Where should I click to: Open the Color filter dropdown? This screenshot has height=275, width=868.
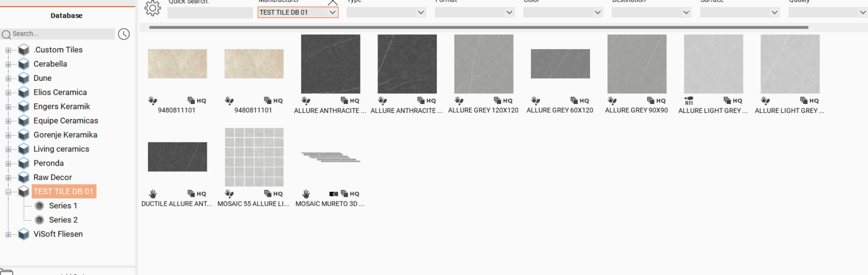click(563, 12)
